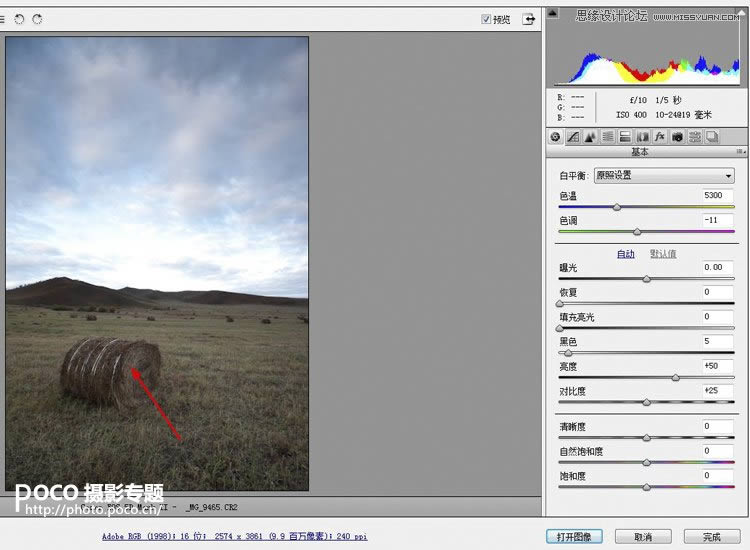The width and height of the screenshot is (750, 550).
Task: Open the Tone Curve panel tab
Action: (573, 137)
